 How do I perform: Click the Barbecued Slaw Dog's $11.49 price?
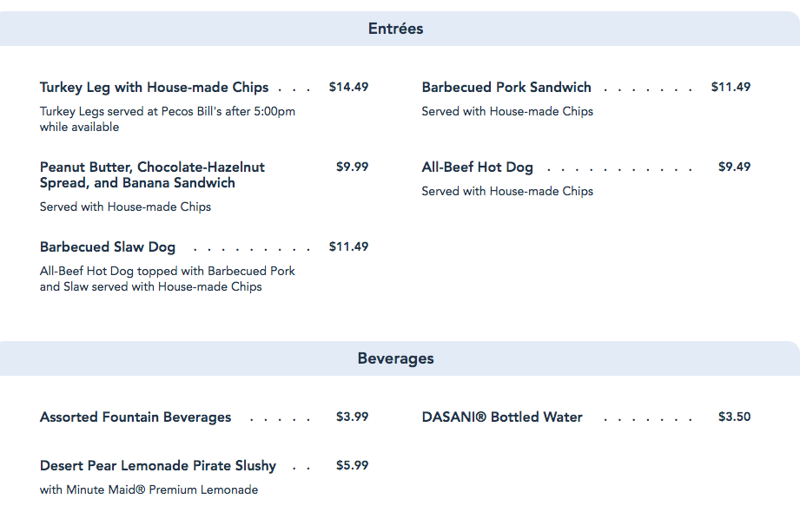click(x=348, y=246)
